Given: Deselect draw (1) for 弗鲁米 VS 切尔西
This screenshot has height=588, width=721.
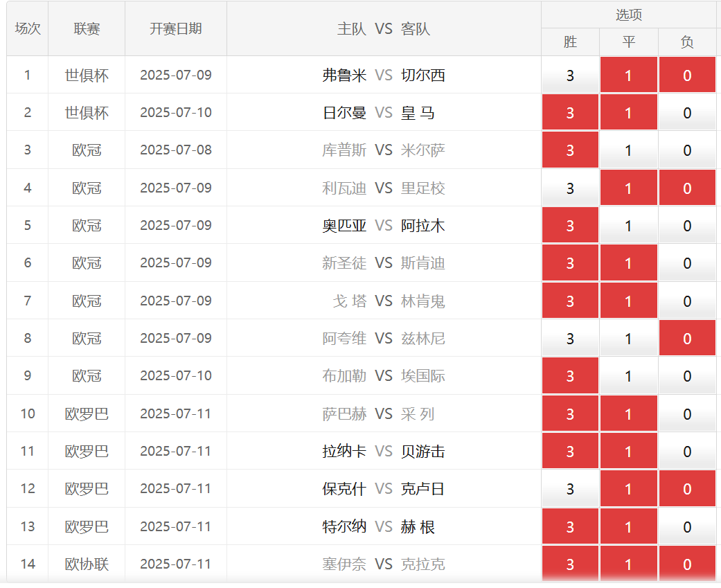Looking at the screenshot, I should 629,75.
